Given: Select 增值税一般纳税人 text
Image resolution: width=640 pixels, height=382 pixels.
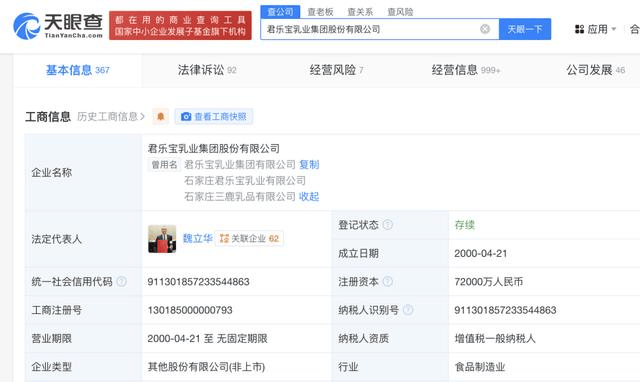Looking at the screenshot, I should (495, 338).
